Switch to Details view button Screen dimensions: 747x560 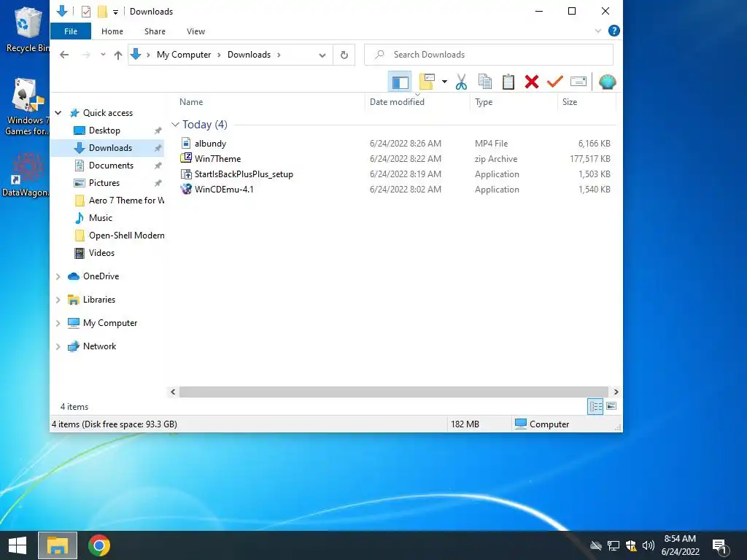(x=595, y=407)
